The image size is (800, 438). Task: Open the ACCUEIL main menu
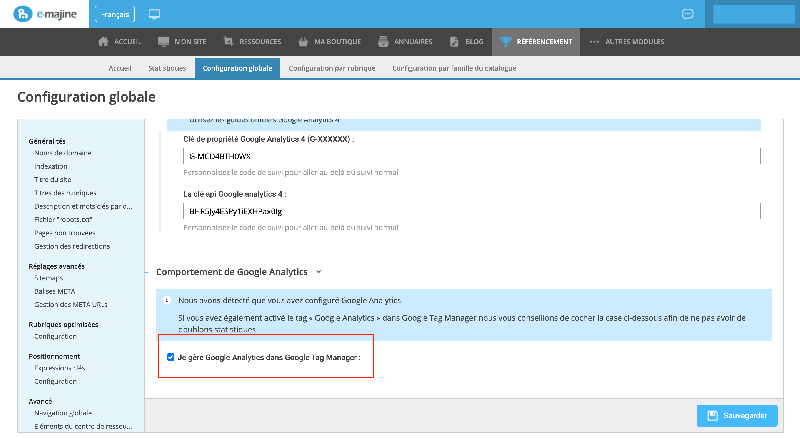[119, 41]
